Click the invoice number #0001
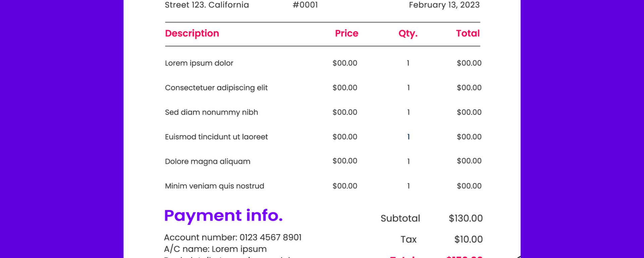This screenshot has height=258, width=644. pos(305,5)
